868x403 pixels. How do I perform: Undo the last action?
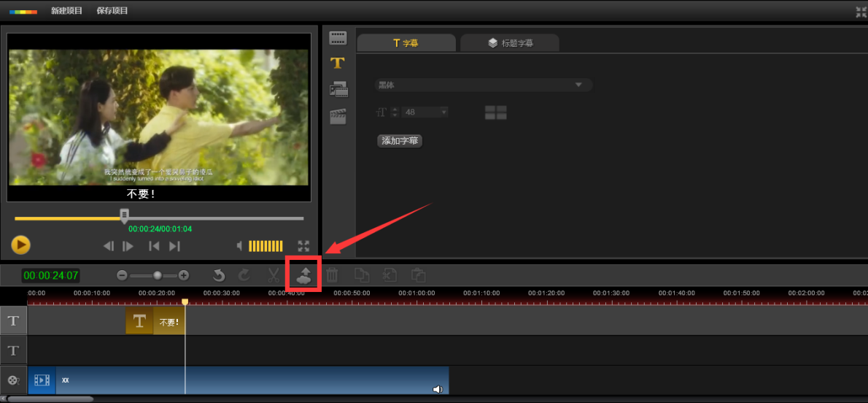click(x=220, y=275)
